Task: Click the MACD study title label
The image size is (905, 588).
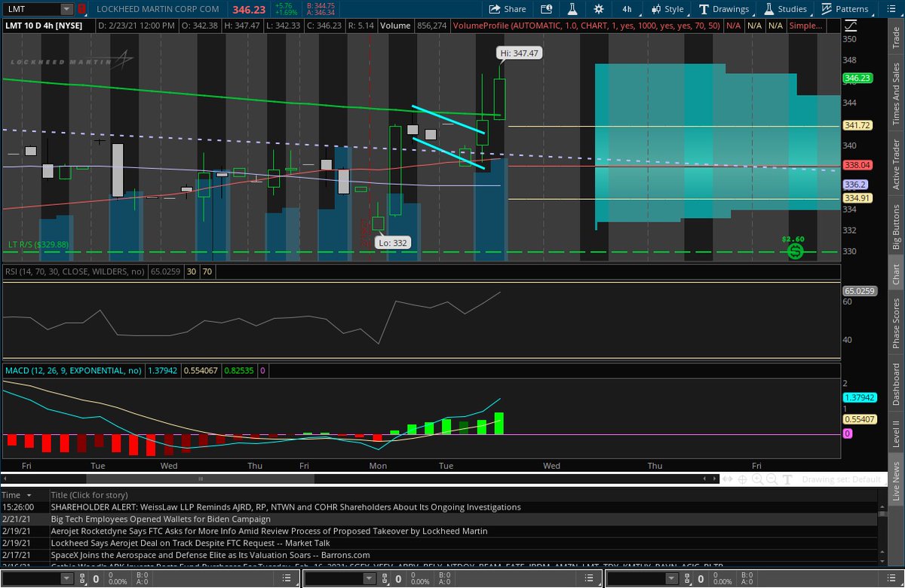Action: click(73, 371)
